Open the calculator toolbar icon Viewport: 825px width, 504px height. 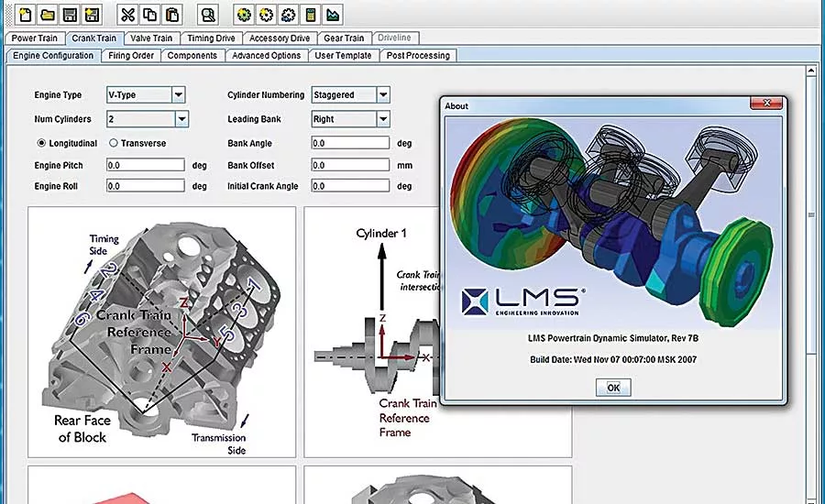pyautogui.click(x=311, y=15)
